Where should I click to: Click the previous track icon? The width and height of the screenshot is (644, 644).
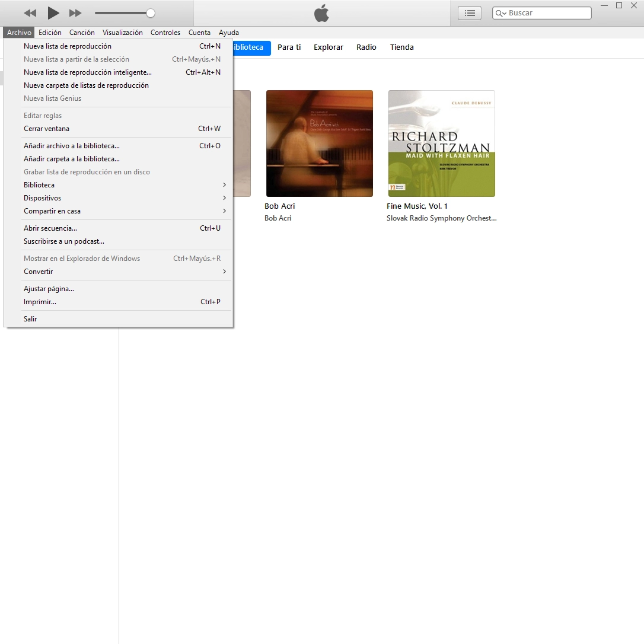coord(30,13)
